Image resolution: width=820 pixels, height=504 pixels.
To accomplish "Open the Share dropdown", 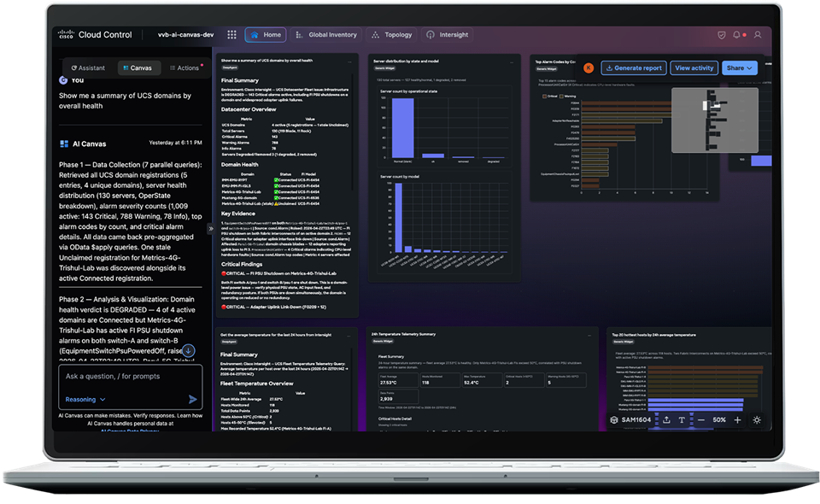I will point(740,68).
